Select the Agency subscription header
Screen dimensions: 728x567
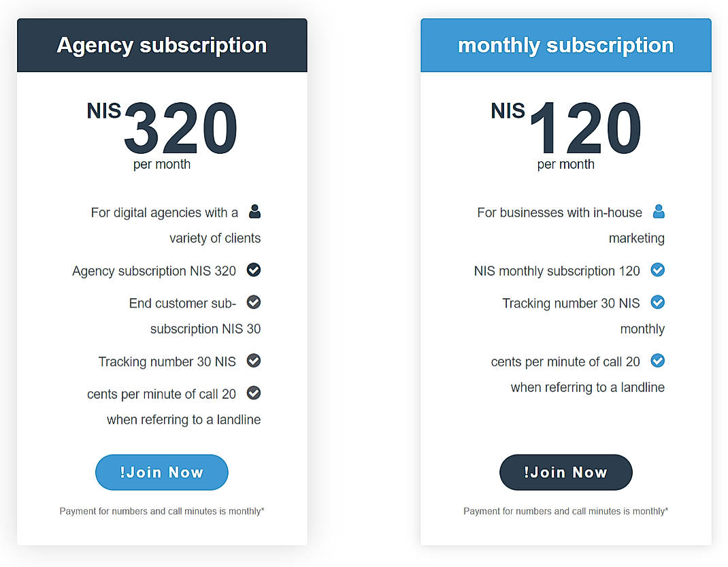point(161,45)
